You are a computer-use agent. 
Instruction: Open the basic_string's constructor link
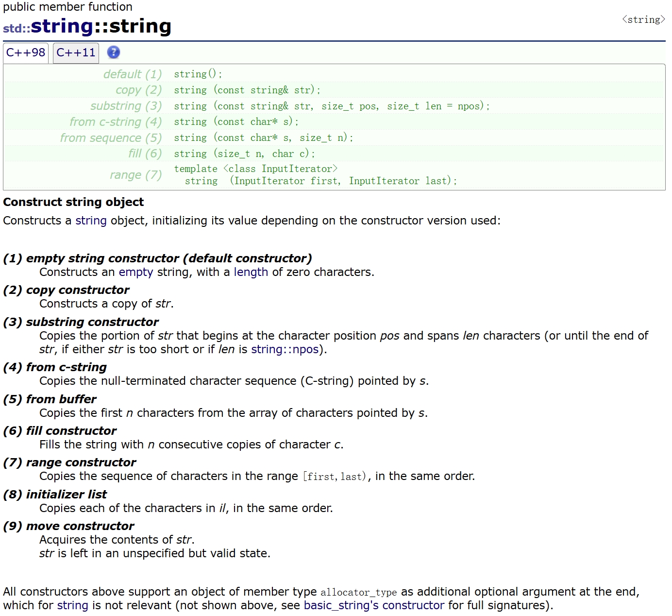374,605
